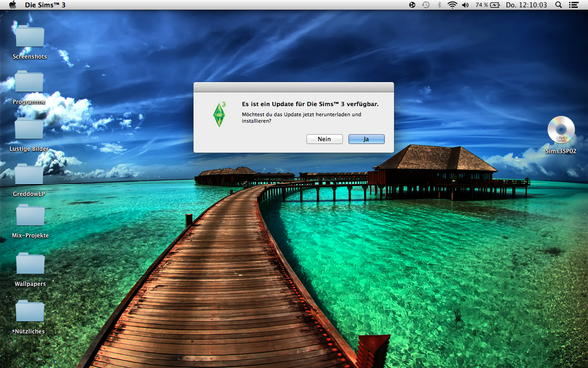
Task: Click the Ja button to install update
Action: point(366,139)
